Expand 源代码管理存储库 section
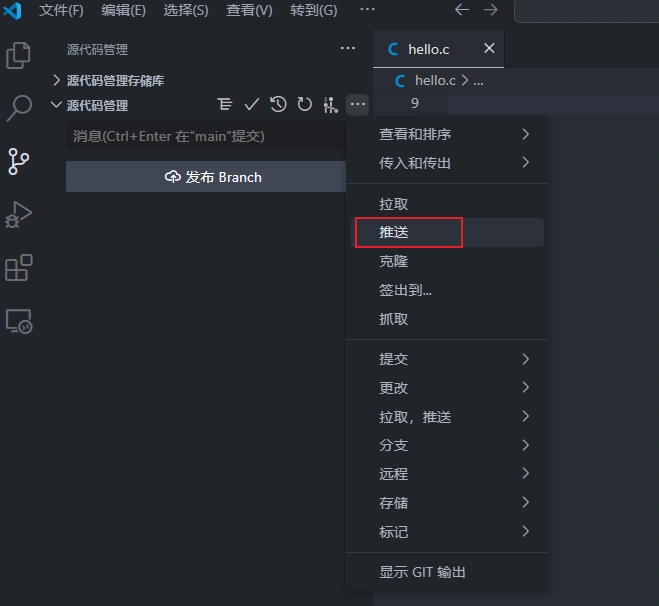659x606 pixels. coord(115,80)
